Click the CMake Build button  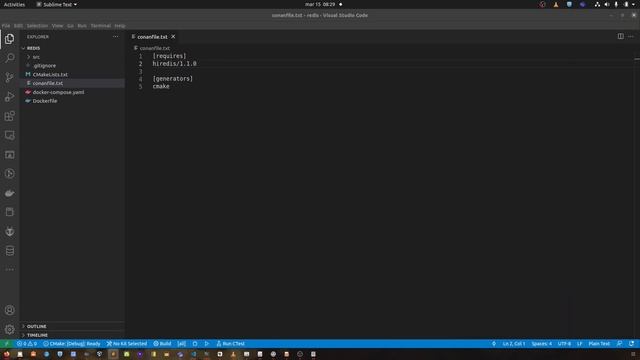(x=162, y=344)
